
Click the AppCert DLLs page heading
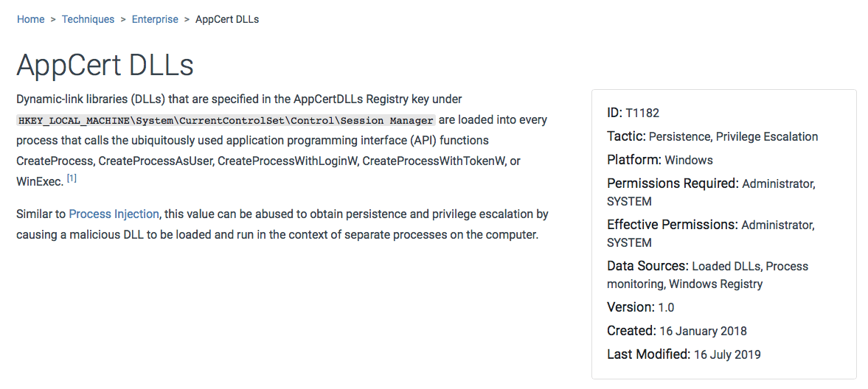pos(105,66)
